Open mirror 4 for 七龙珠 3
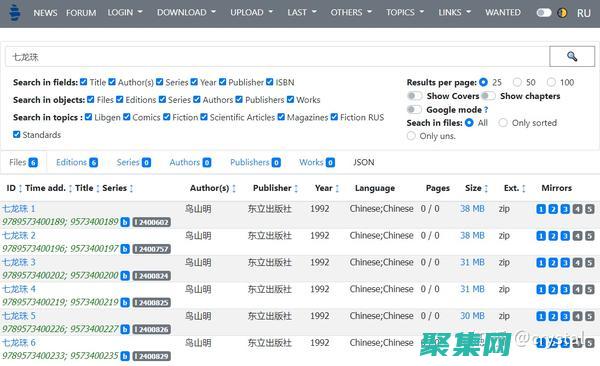 click(577, 263)
